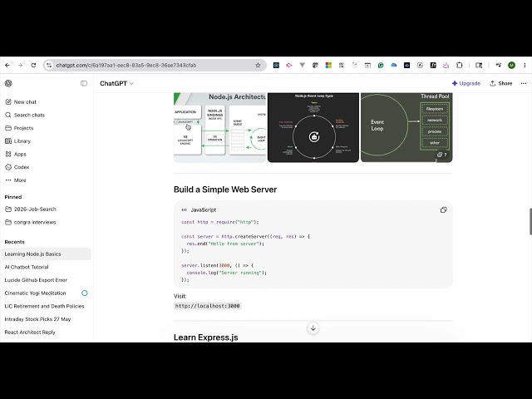Select Learning Node.js Basics chat

[x=47, y=254]
